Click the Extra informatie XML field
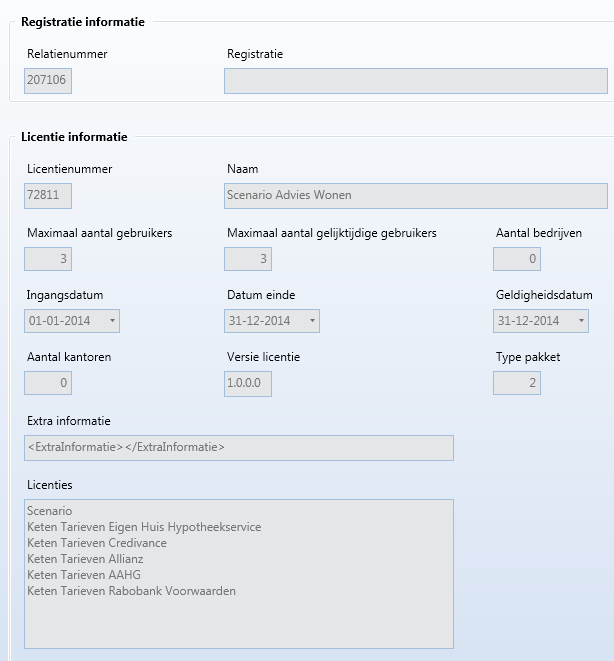The image size is (614, 661). [x=239, y=448]
